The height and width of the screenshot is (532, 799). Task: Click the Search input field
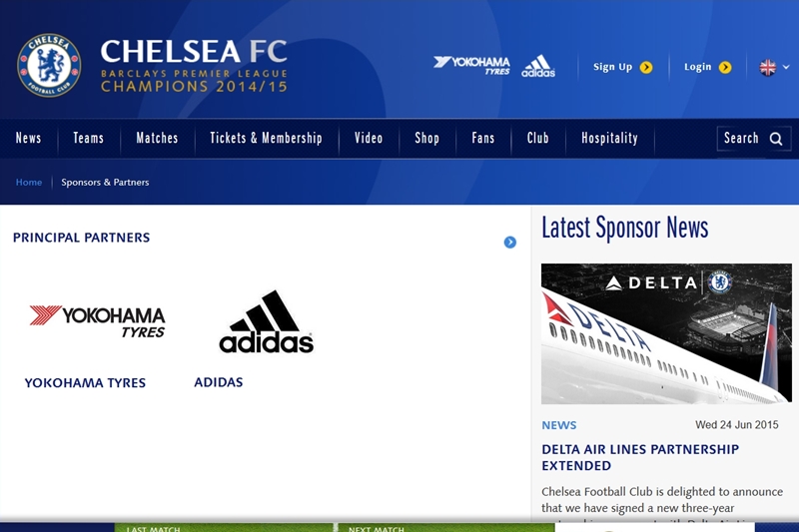[x=741, y=139]
